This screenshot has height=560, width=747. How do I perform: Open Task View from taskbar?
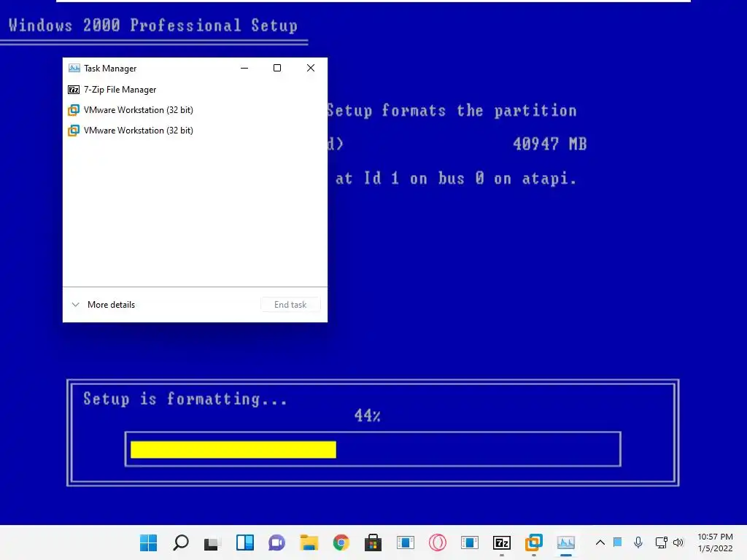(x=212, y=542)
